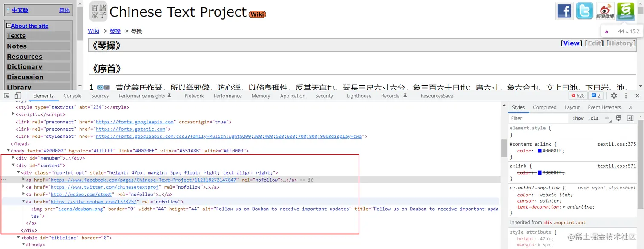Switch to the Memory tab
Screen dimensions: 644x249
click(261, 96)
